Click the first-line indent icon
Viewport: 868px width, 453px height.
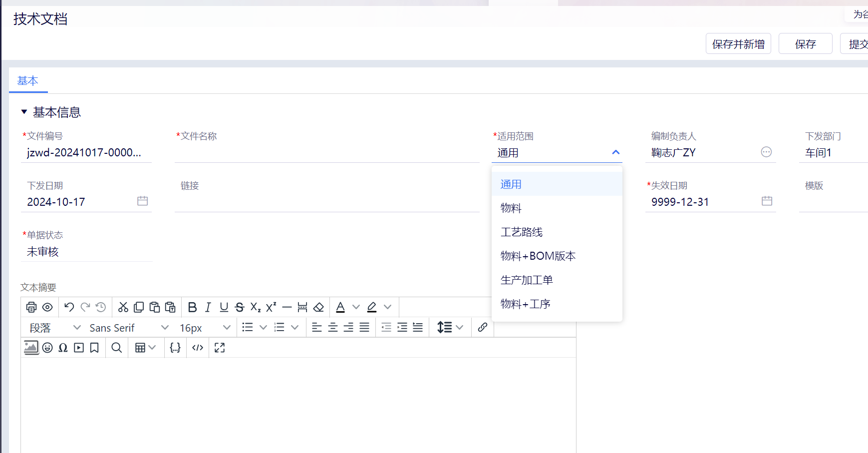pyautogui.click(x=418, y=327)
